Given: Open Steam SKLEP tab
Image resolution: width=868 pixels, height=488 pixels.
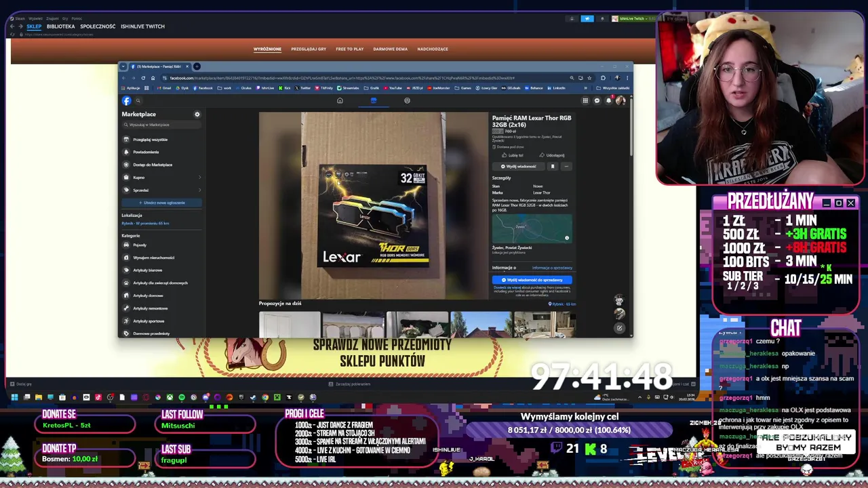Looking at the screenshot, I should [x=34, y=26].
